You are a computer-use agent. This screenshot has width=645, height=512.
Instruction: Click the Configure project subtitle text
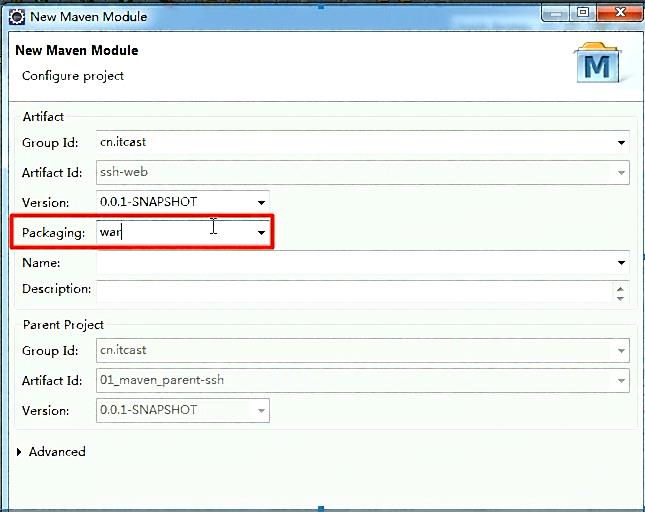73,76
